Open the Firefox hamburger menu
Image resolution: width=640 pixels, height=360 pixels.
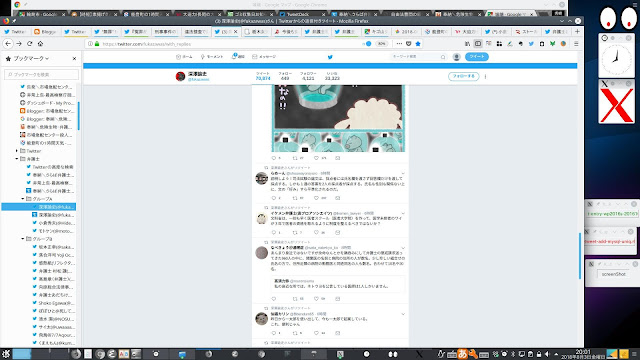(576, 44)
